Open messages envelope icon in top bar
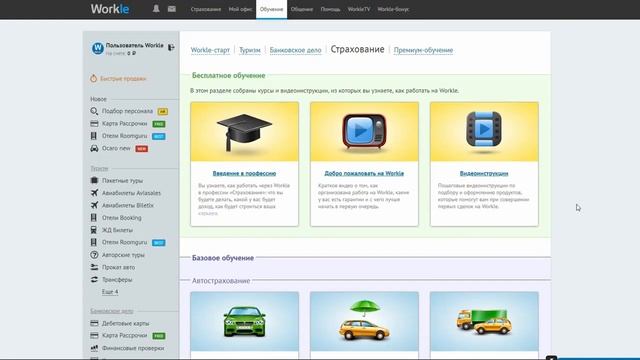 coord(172,9)
